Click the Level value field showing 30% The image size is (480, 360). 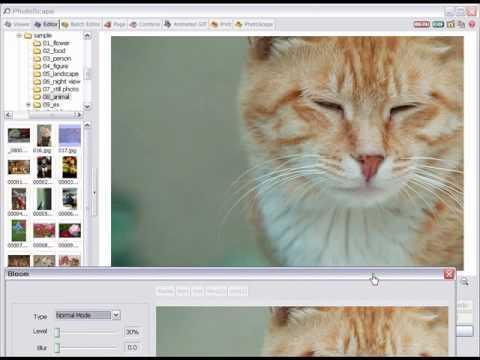(132, 332)
